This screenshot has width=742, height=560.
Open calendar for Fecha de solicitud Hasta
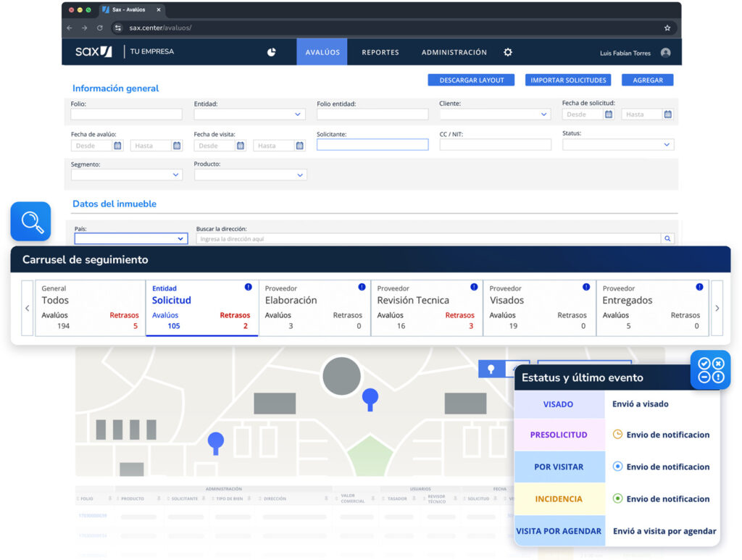coord(667,114)
